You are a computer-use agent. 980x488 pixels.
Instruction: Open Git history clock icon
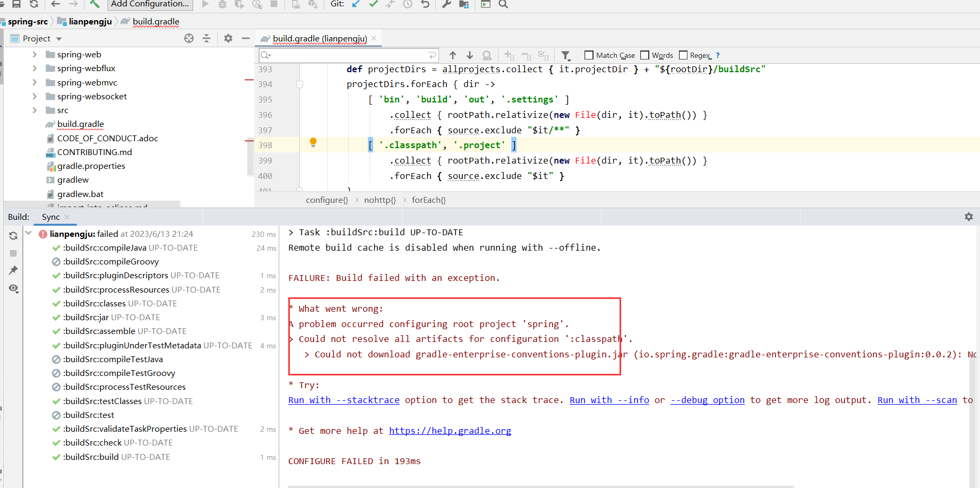(408, 4)
